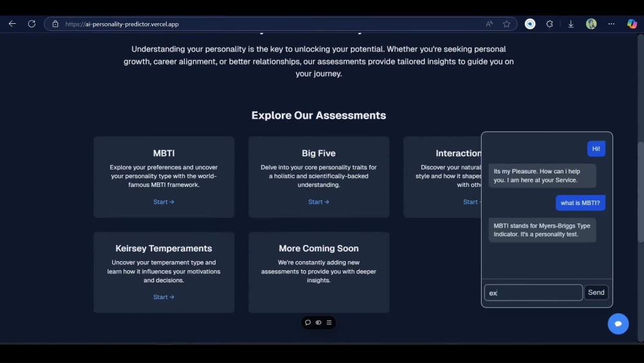Start the Big Five assessment

click(x=318, y=202)
